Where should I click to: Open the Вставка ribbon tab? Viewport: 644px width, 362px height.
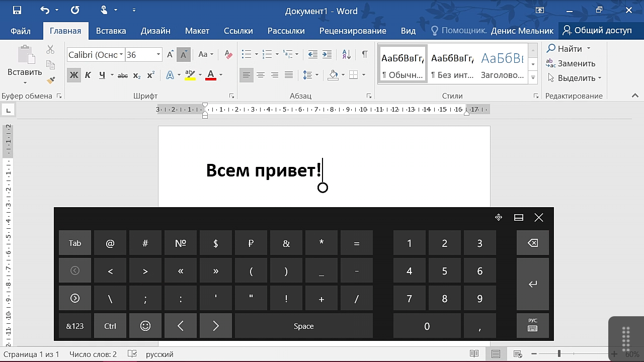(x=111, y=31)
